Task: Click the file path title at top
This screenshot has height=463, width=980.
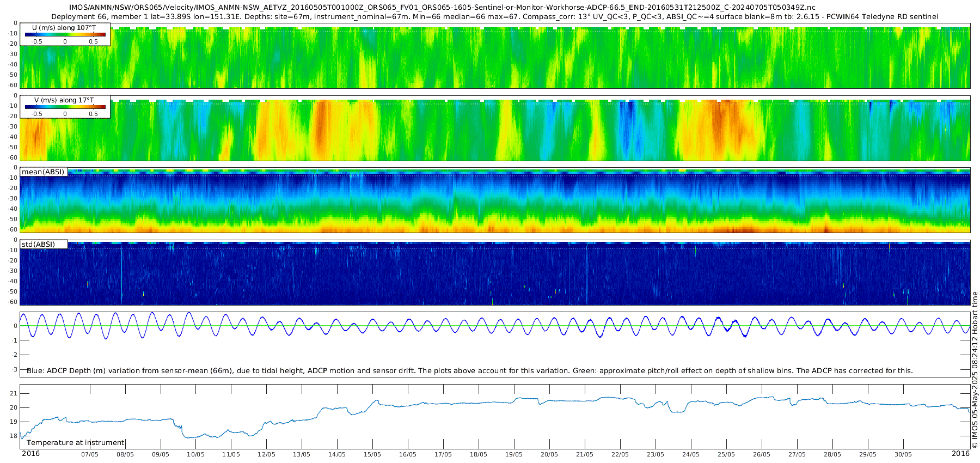Action: (x=442, y=8)
